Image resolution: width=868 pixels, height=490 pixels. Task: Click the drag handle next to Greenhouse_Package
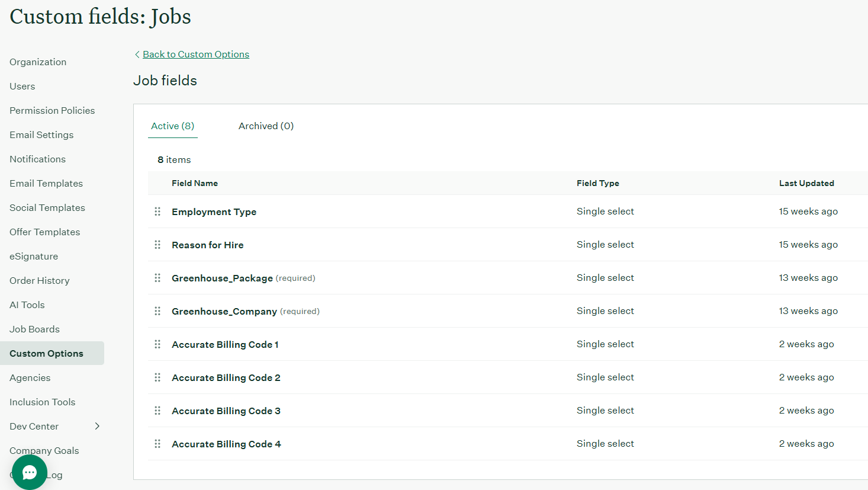pos(157,278)
